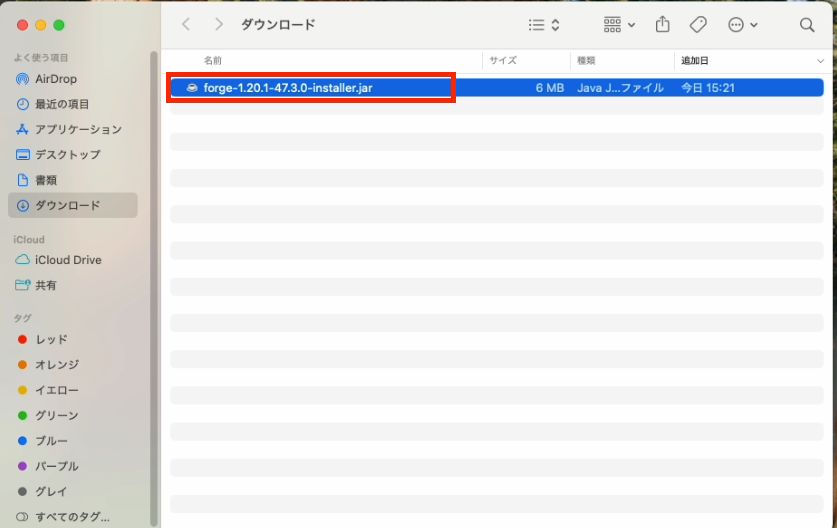
Task: Click the Tags toolbar icon
Action: pyautogui.click(x=698, y=25)
